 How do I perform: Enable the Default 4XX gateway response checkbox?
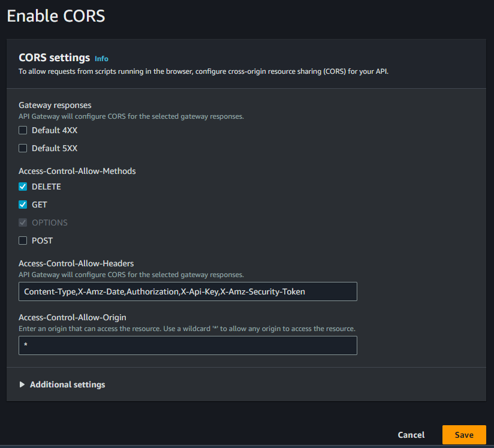pyautogui.click(x=23, y=130)
